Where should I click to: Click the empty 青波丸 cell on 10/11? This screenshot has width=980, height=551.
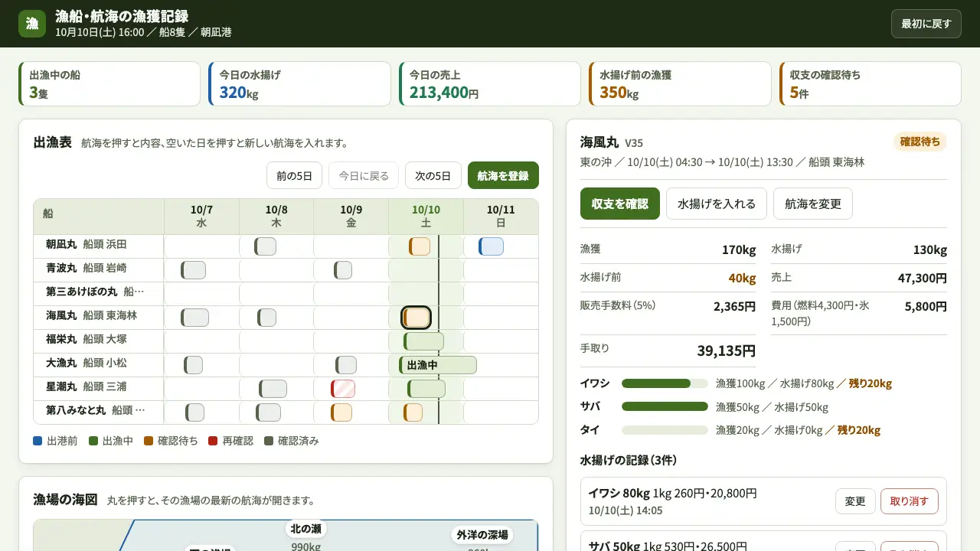501,270
